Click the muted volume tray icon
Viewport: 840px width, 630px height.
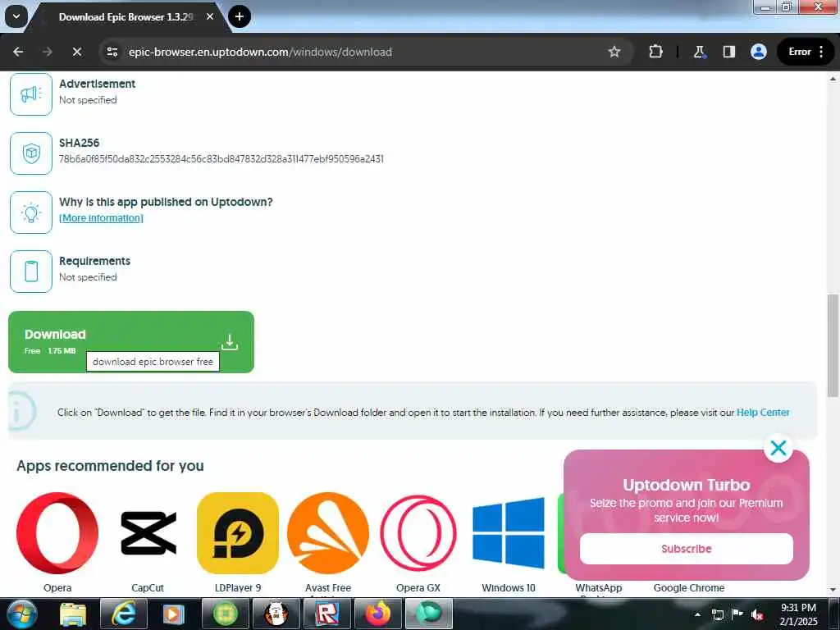tap(757, 614)
